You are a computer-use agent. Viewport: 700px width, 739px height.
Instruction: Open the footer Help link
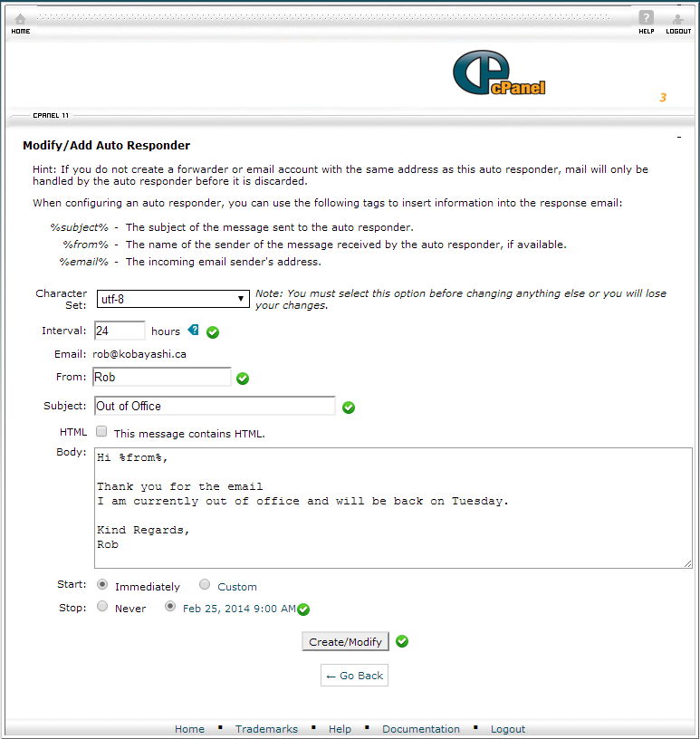point(340,729)
